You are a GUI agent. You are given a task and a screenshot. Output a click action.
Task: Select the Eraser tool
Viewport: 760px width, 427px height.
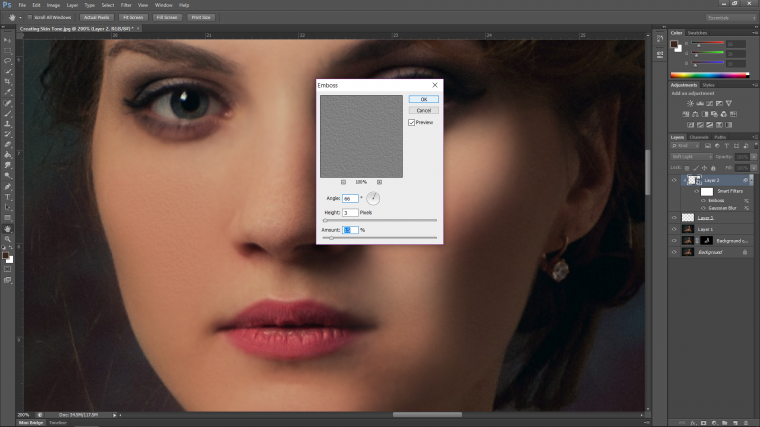click(x=7, y=144)
